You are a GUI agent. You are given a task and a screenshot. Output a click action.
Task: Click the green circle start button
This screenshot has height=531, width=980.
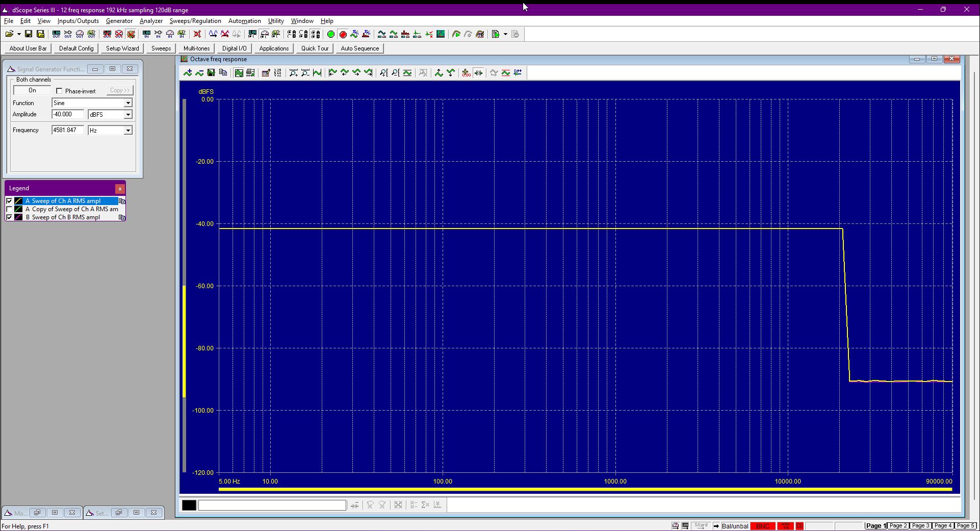point(331,34)
